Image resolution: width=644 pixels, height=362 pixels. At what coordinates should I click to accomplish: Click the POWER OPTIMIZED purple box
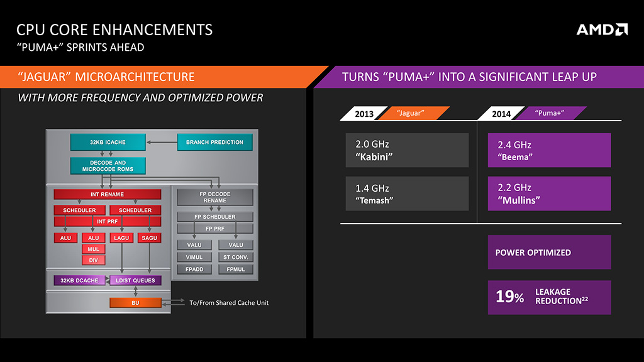coord(549,252)
